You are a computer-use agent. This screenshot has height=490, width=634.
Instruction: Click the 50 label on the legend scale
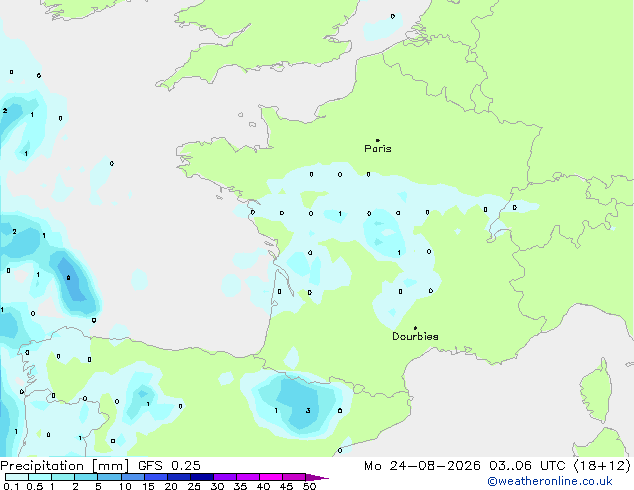[309, 486]
